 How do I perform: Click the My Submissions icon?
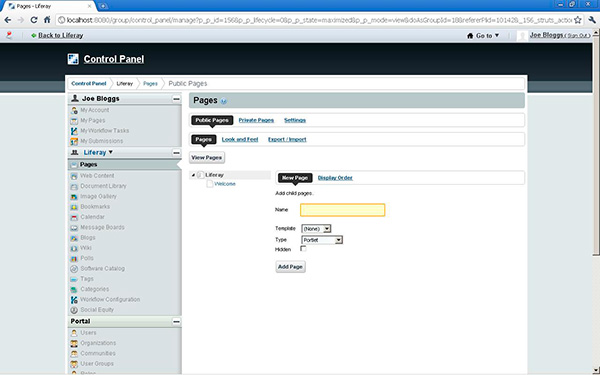[74, 141]
